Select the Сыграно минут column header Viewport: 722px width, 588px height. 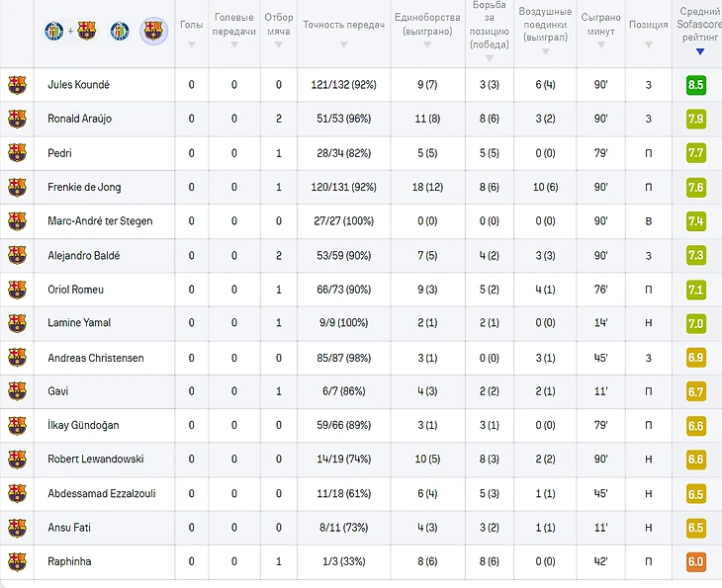(600, 24)
